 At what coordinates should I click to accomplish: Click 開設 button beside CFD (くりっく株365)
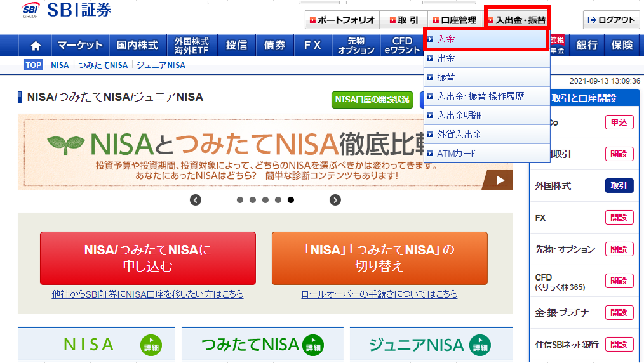pos(619,281)
